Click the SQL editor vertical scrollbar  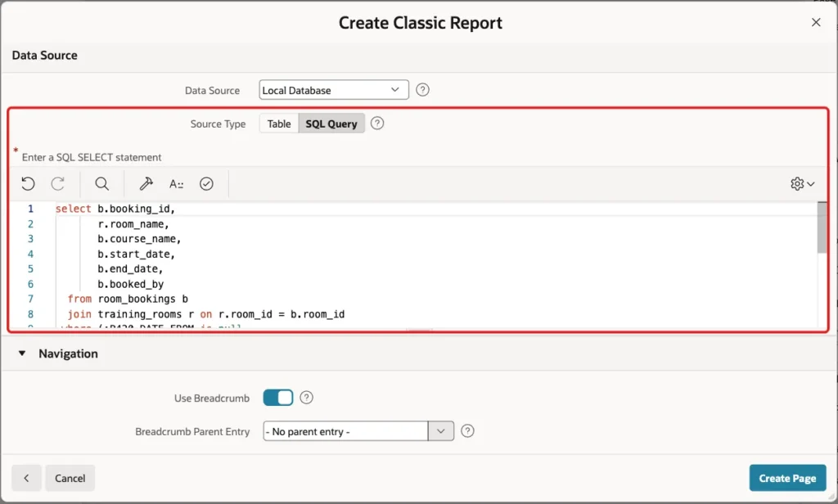(822, 227)
